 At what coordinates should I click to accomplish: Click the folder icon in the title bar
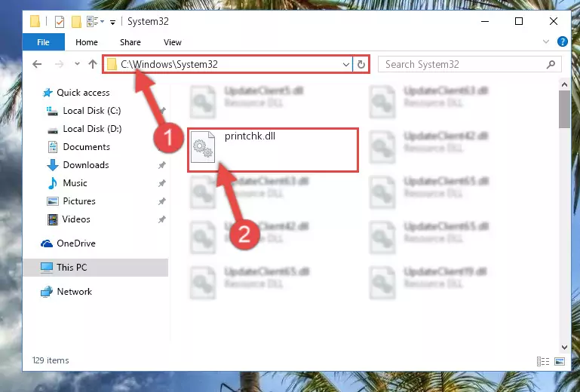click(35, 21)
